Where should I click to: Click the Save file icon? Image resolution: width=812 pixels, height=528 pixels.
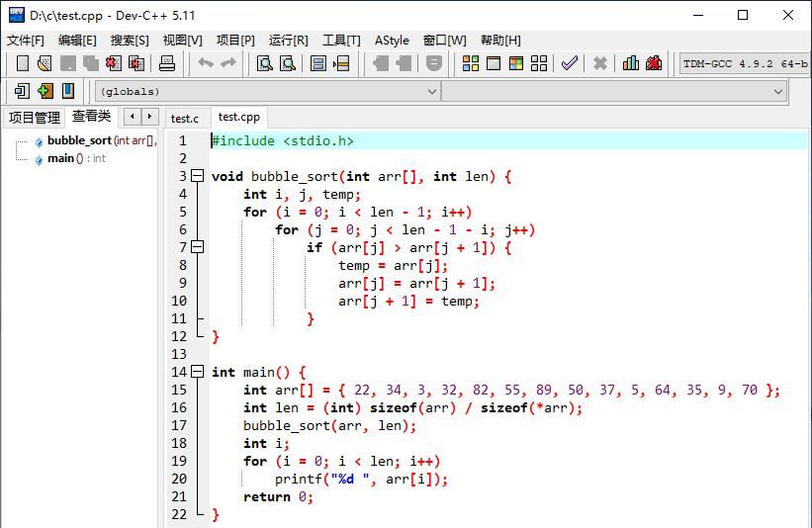pos(68,63)
